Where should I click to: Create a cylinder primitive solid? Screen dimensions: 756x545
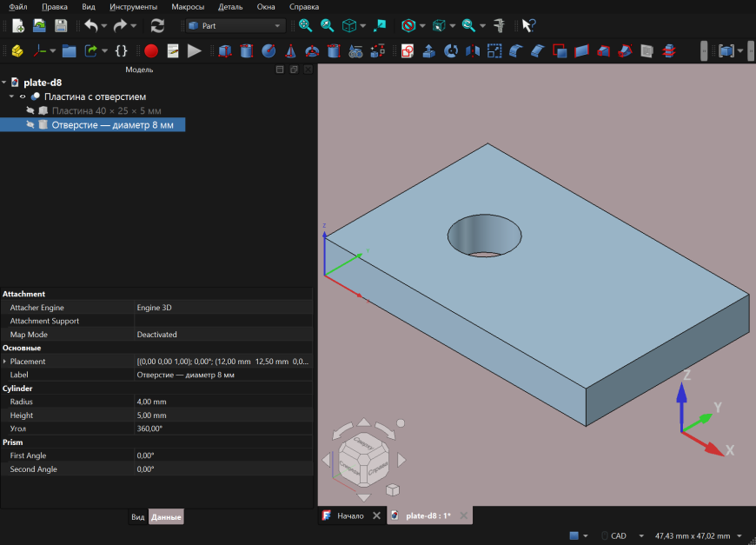[x=247, y=50]
